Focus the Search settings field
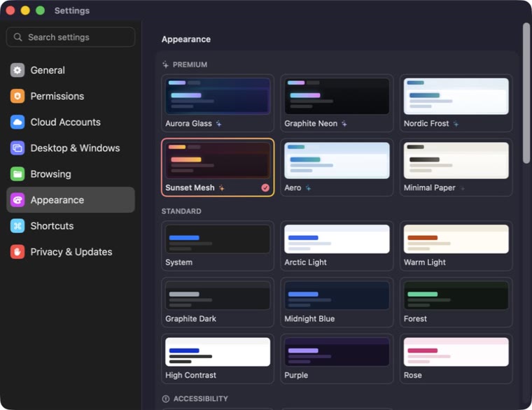 (x=71, y=37)
